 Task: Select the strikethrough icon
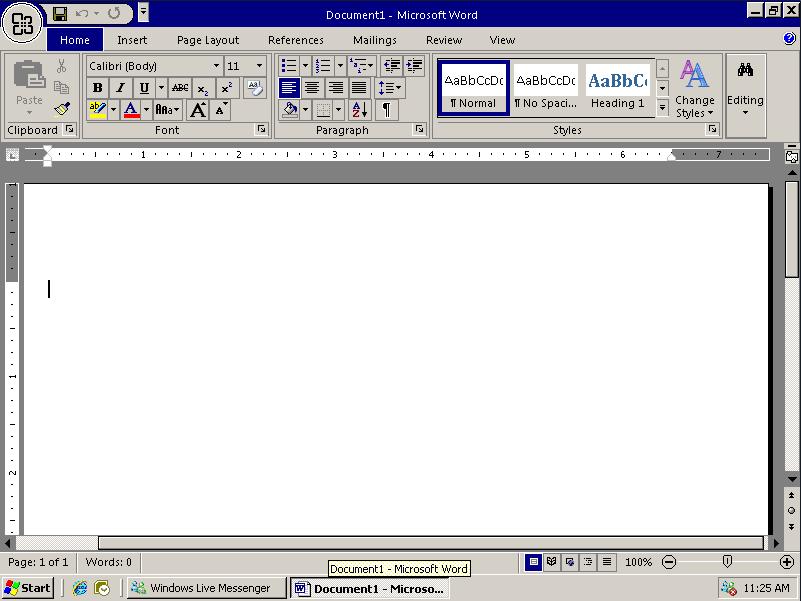[x=181, y=87]
